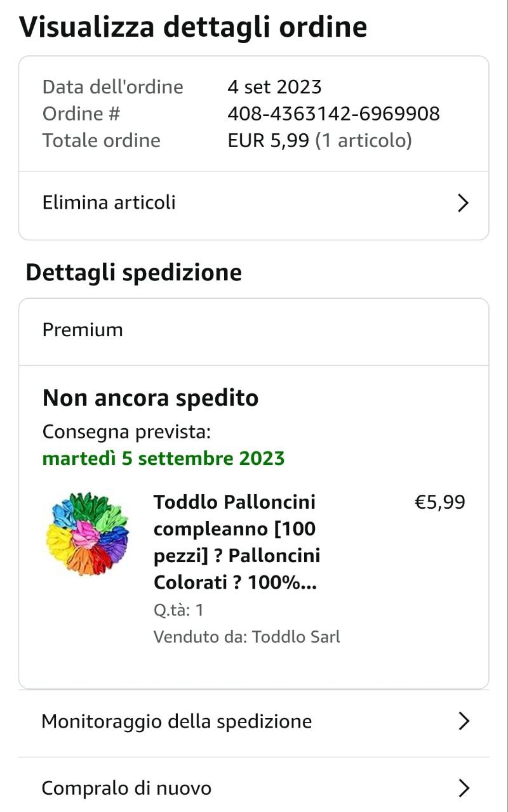Click the Dettagli spedizione section heading
This screenshot has height=812, width=508.
click(x=133, y=272)
